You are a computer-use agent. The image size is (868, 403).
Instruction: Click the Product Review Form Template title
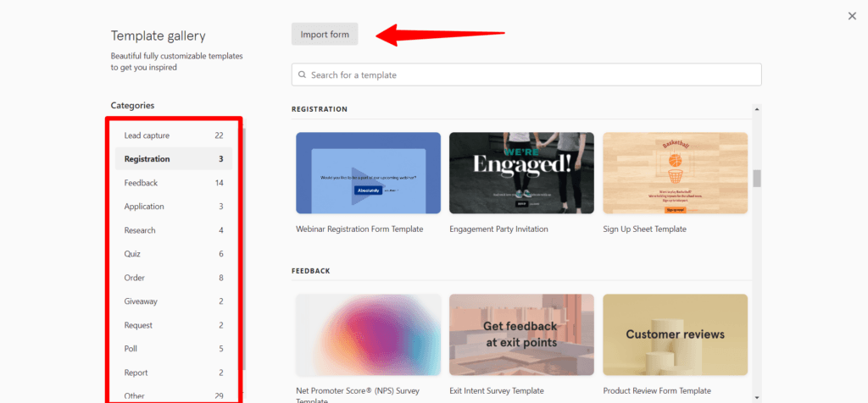point(657,391)
